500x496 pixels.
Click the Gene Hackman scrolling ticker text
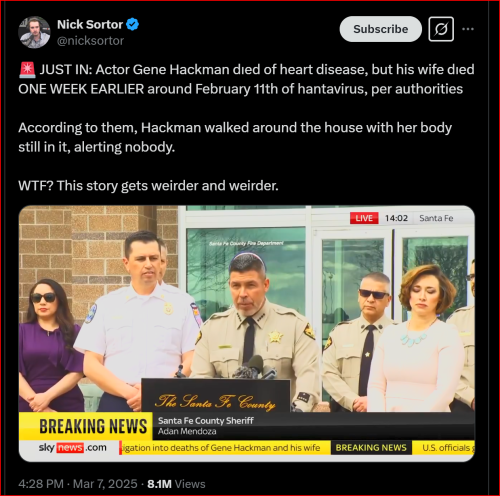pyautogui.click(x=221, y=448)
